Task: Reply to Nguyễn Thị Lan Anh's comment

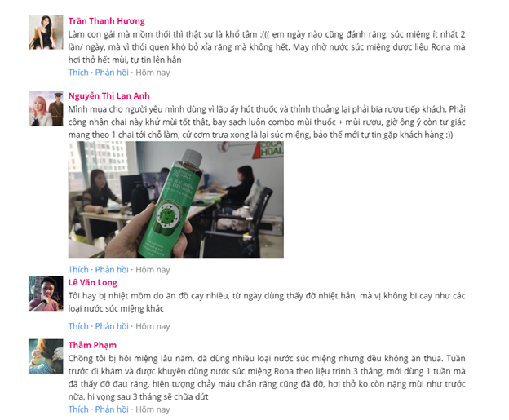Action: [x=112, y=270]
